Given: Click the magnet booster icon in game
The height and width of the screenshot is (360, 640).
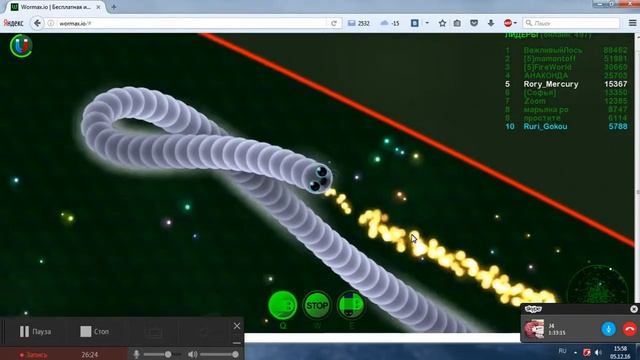Looking at the screenshot, I should (21, 45).
